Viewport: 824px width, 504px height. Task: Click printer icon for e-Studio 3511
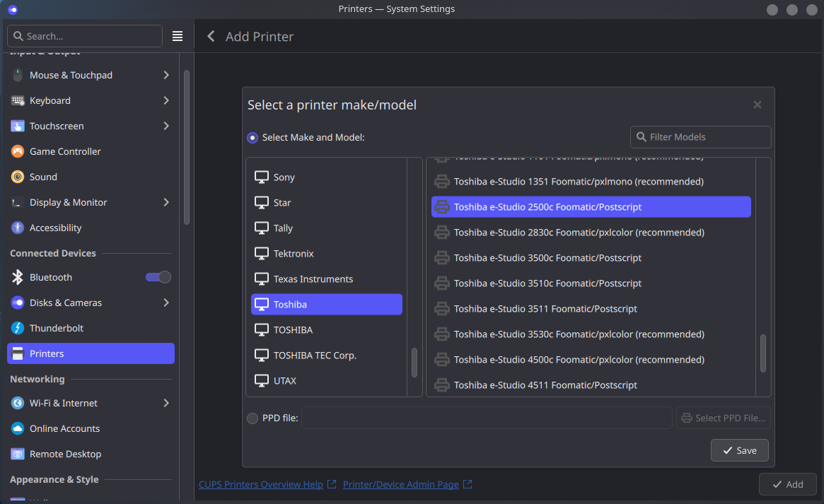[x=442, y=308]
